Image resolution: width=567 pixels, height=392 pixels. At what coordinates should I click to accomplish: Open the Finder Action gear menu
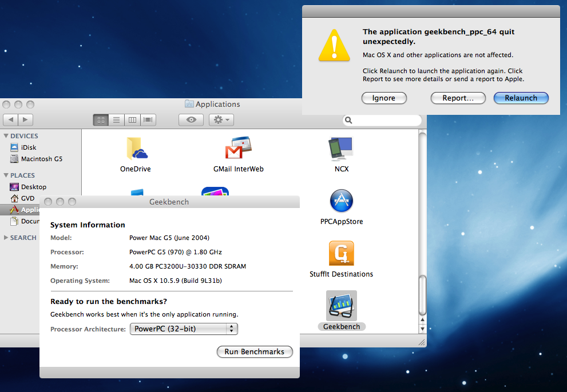tap(221, 119)
